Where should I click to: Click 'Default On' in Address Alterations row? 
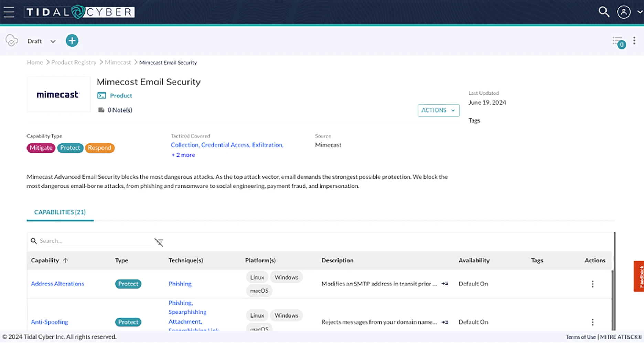(473, 284)
